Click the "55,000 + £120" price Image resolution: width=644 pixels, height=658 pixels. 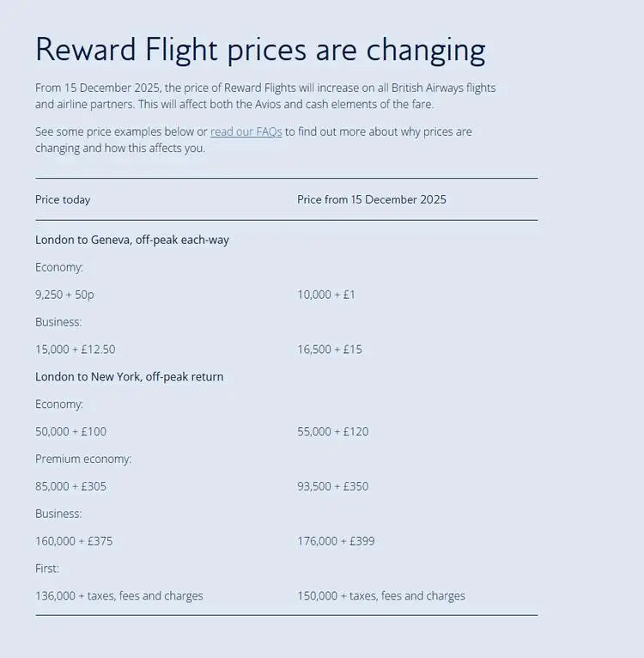click(333, 431)
